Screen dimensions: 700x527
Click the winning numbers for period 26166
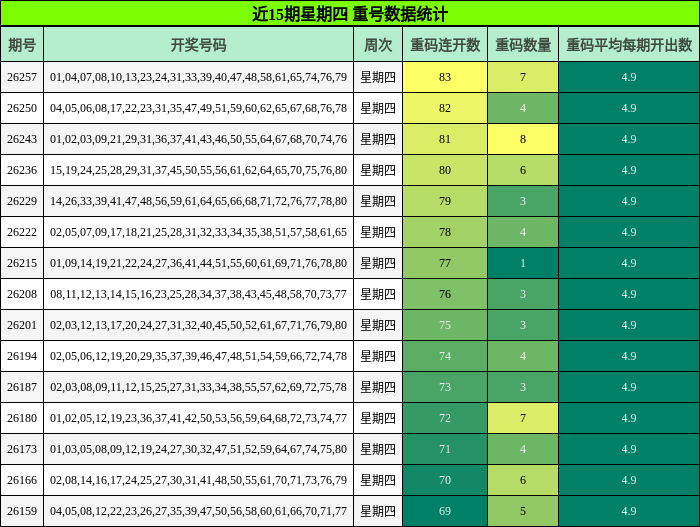point(199,480)
